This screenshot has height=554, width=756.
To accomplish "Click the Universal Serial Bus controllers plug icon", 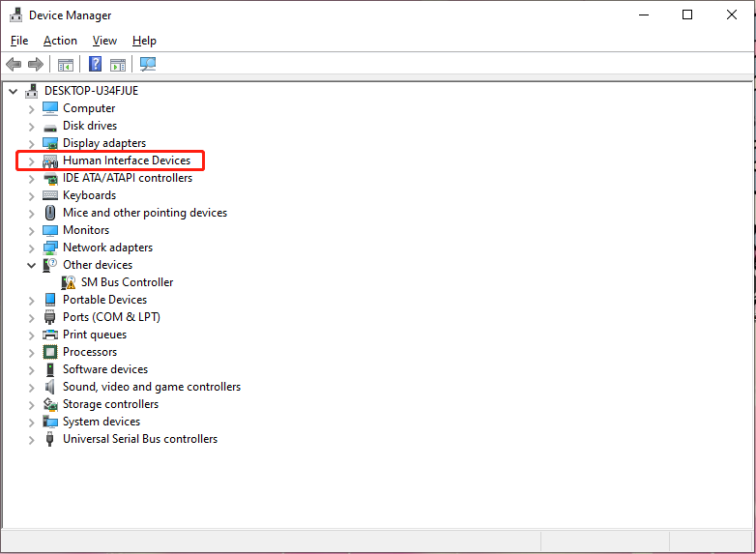I will click(x=49, y=439).
